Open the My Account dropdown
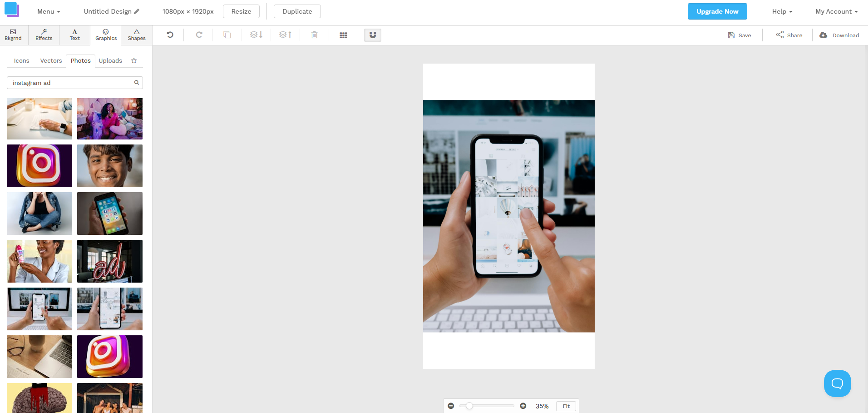868x413 pixels. pyautogui.click(x=836, y=11)
